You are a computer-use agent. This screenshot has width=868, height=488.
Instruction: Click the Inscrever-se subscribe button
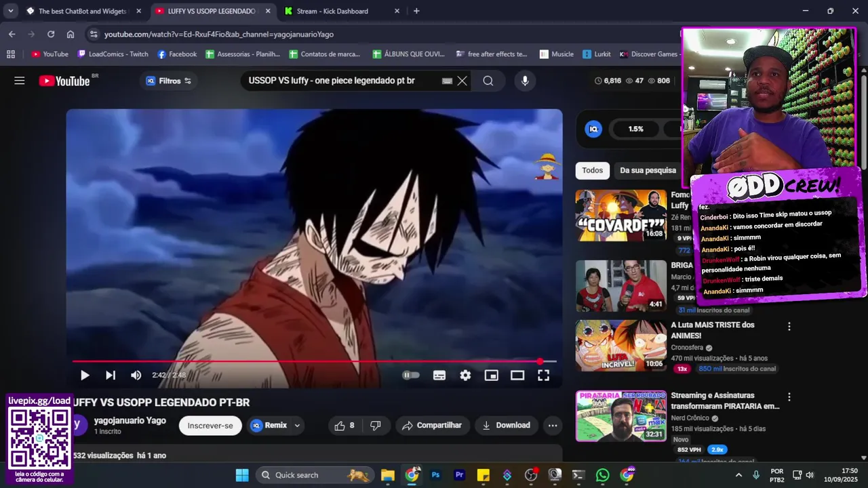[210, 426]
